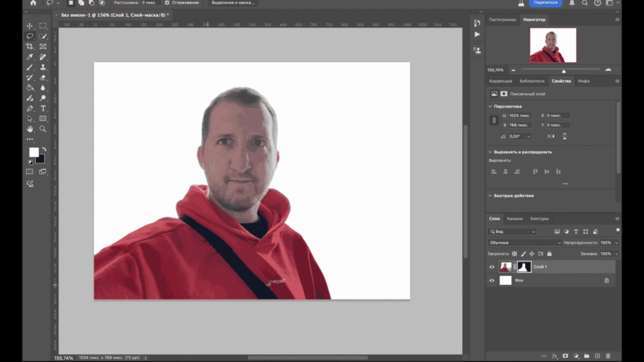Choose the Zoom tool in toolbar
Screen dimensions: 644x362
(x=42, y=129)
